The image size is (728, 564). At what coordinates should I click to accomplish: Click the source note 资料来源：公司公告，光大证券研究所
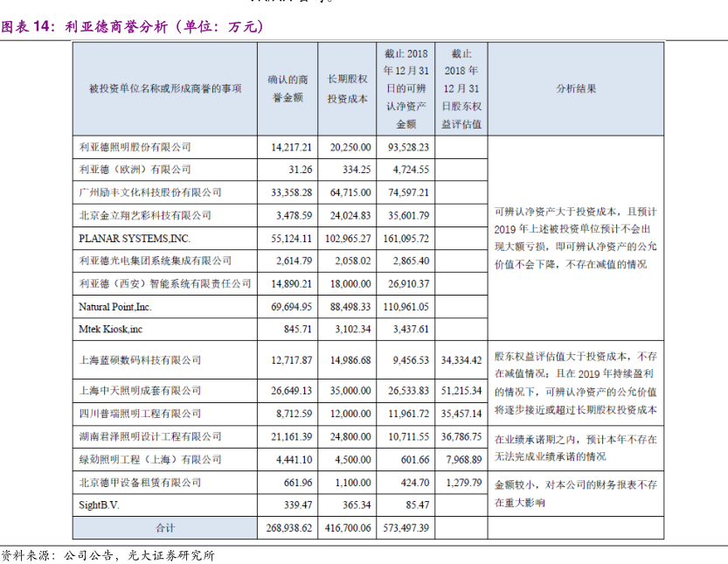(107, 554)
